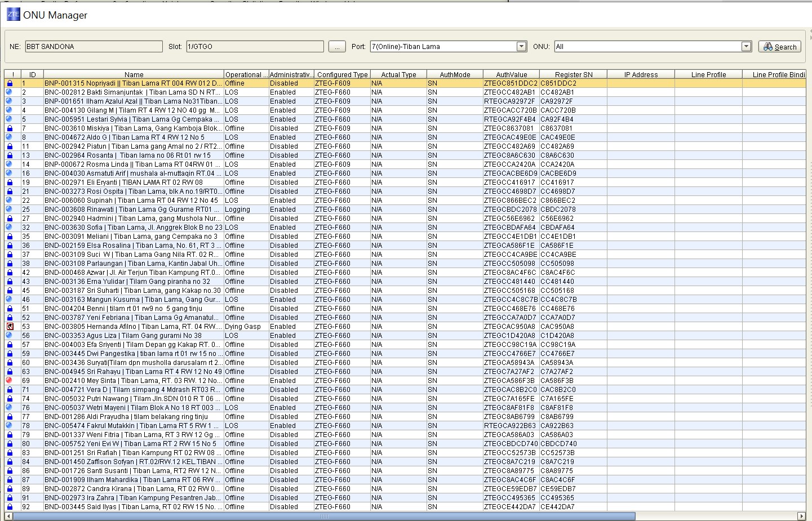The width and height of the screenshot is (812, 521).
Task: Click the blue status icon of ONU ID 14
Action: 9,164
